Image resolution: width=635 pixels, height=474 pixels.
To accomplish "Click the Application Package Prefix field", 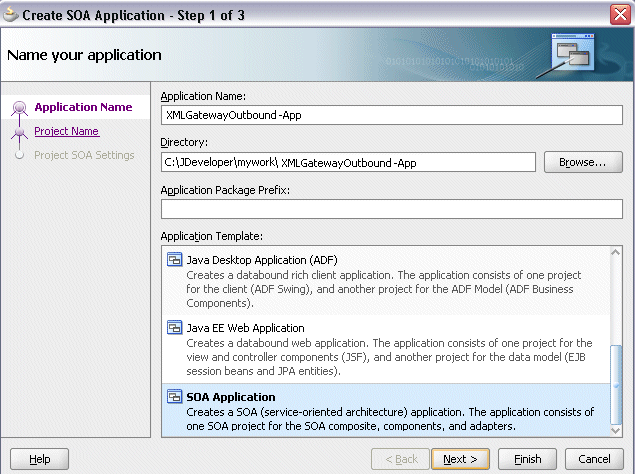I will point(392,209).
